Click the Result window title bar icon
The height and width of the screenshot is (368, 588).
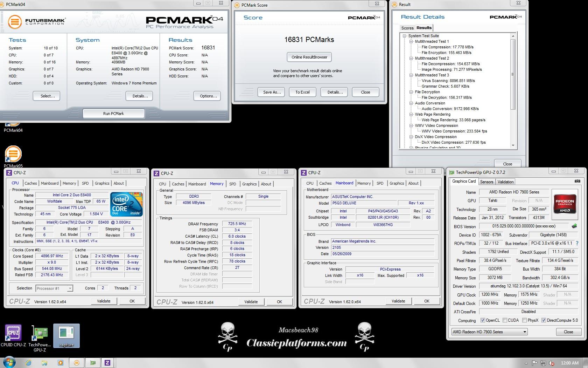tap(394, 5)
